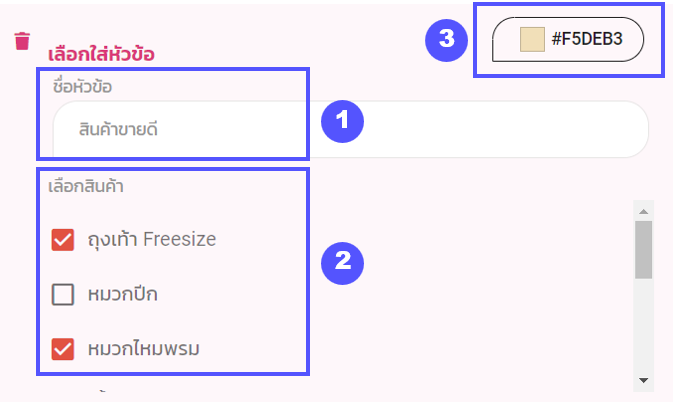
Task: Click the blue number 1 marker
Action: pyautogui.click(x=342, y=121)
